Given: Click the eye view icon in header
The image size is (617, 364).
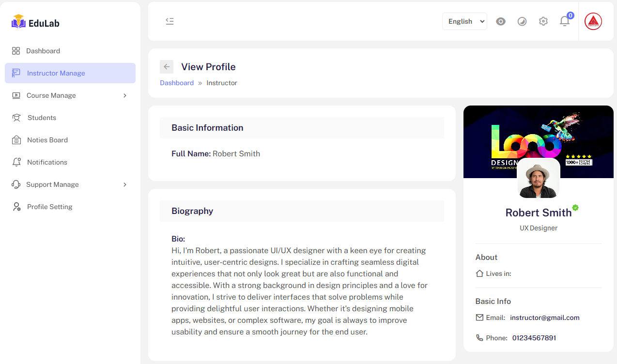Looking at the screenshot, I should tap(501, 21).
